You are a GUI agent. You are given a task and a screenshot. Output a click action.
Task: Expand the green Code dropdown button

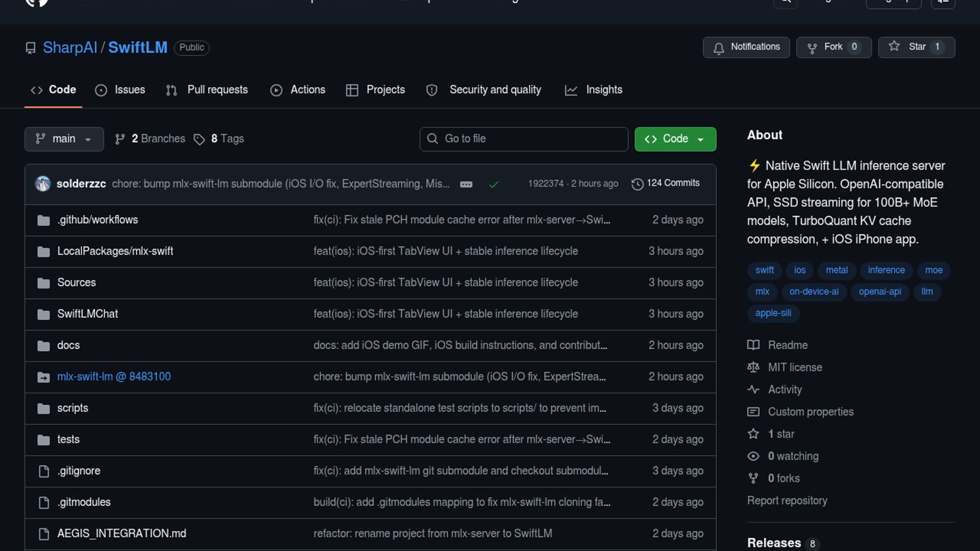point(675,139)
